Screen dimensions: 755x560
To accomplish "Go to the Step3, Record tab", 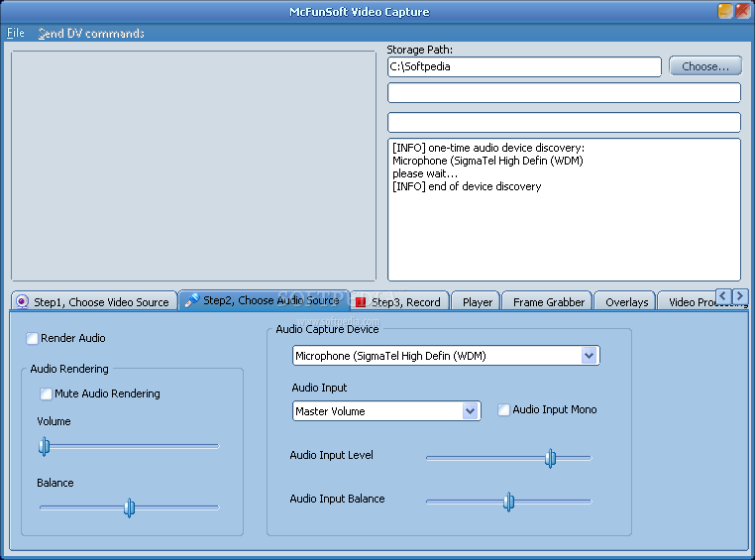I will [x=400, y=302].
